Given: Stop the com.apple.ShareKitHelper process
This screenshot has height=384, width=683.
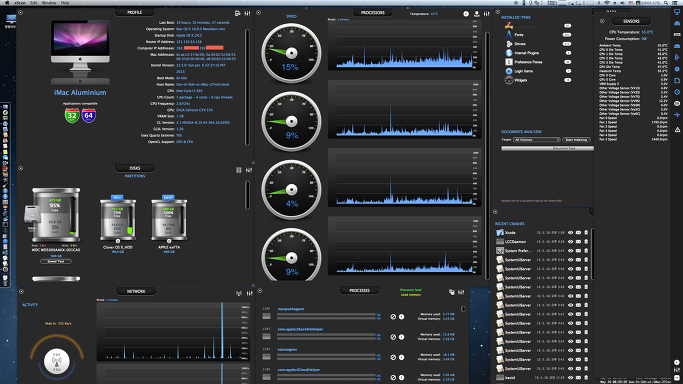Looking at the screenshot, I should [x=393, y=337].
